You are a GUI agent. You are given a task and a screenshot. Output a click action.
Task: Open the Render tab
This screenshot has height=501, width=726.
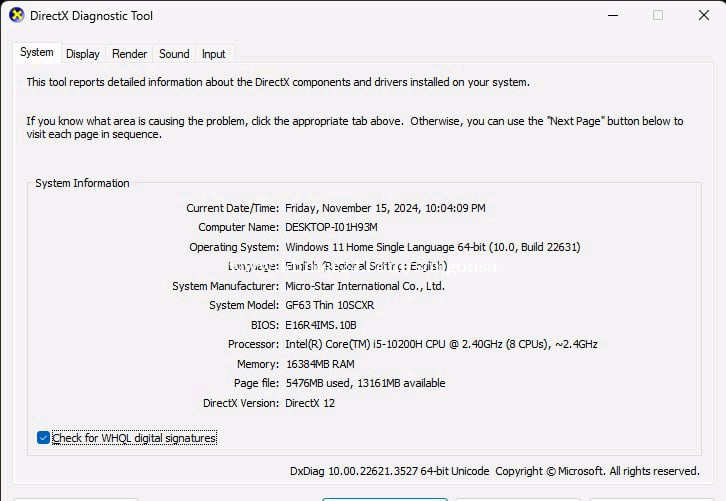(x=129, y=54)
